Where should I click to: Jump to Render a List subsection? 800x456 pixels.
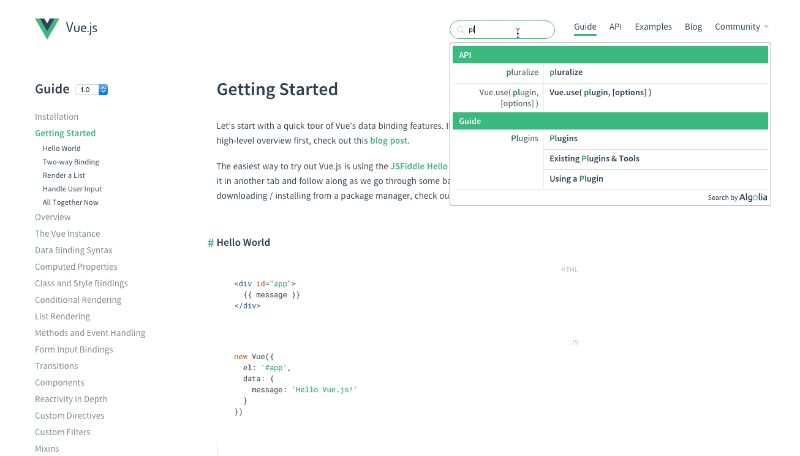point(64,175)
